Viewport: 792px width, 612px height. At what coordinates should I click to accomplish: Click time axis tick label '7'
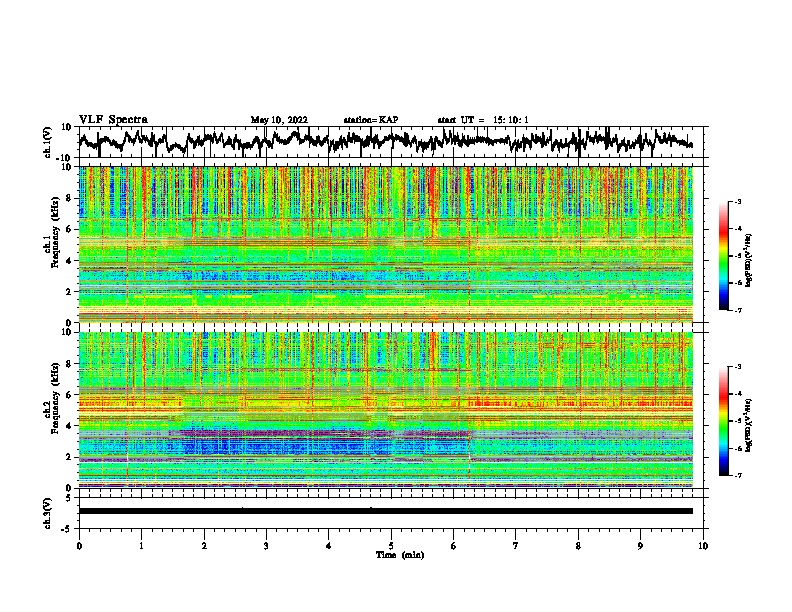click(516, 546)
